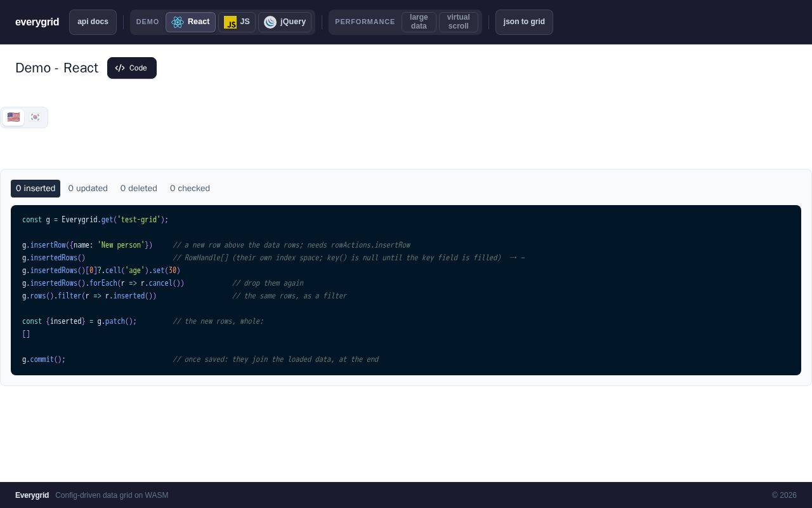This screenshot has height=508, width=812.
Task: Click the "// the new rows, whole:" comment
Action: pyautogui.click(x=218, y=321)
